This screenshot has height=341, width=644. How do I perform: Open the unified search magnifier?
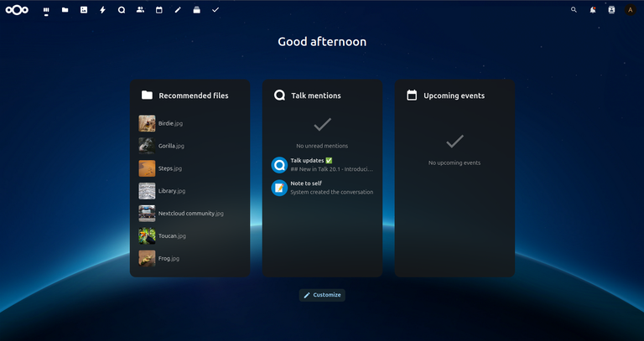pyautogui.click(x=574, y=10)
